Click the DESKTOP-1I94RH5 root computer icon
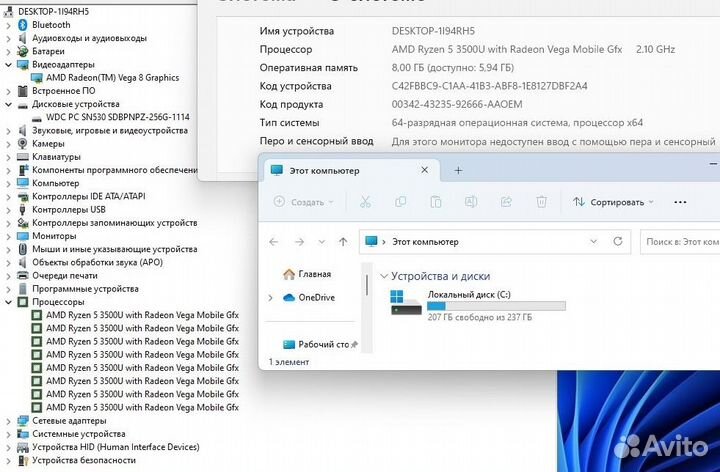 pos(8,11)
